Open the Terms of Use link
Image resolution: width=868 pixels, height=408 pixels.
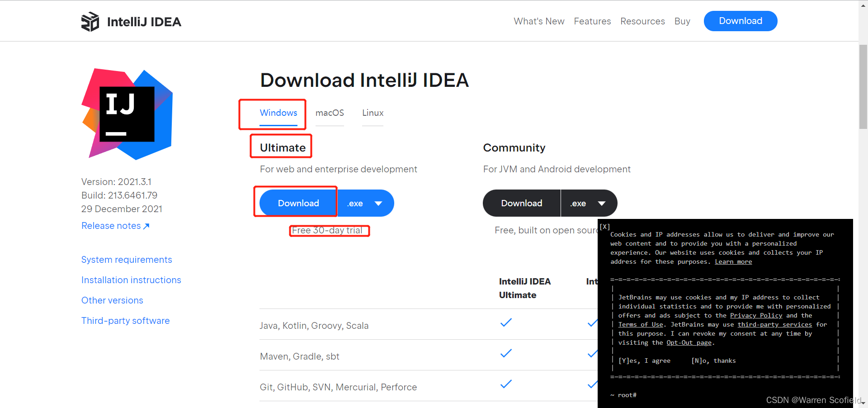point(641,325)
